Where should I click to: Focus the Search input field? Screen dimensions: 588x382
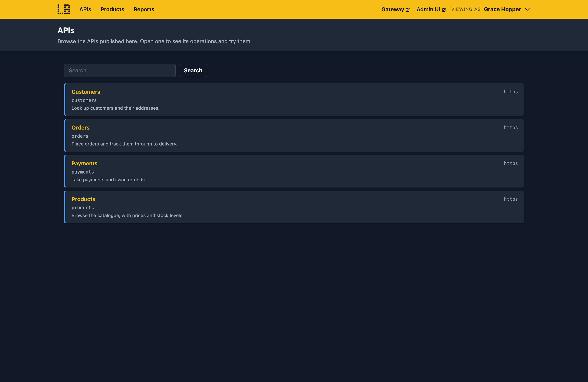[x=120, y=70]
